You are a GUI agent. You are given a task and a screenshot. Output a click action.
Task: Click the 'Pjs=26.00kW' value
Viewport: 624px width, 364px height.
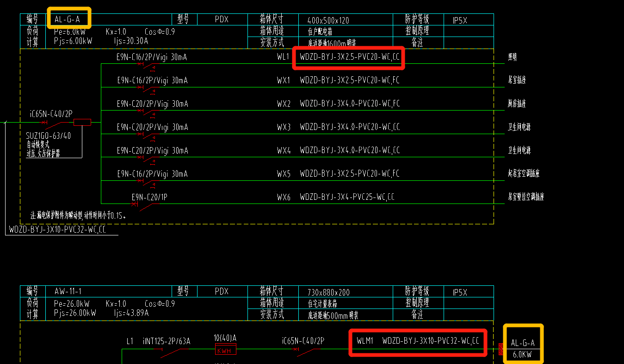pyautogui.click(x=75, y=313)
